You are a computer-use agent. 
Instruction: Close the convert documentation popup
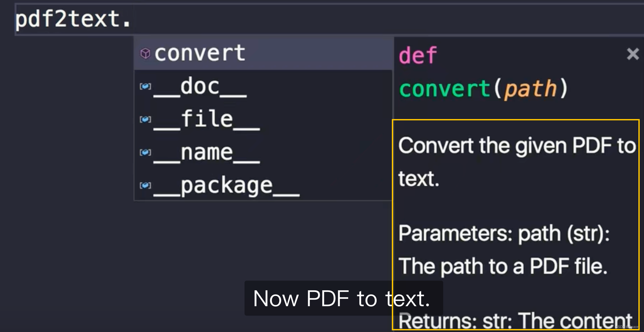[633, 54]
